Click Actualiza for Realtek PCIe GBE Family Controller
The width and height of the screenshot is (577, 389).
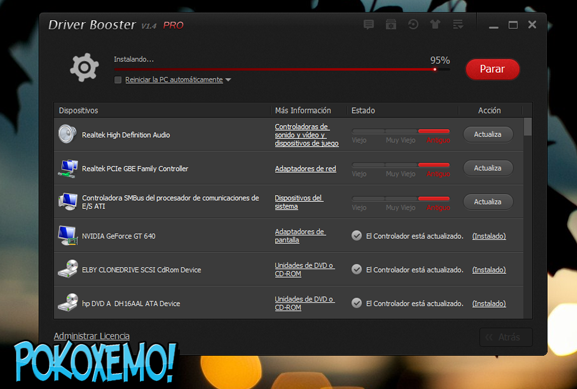(488, 168)
